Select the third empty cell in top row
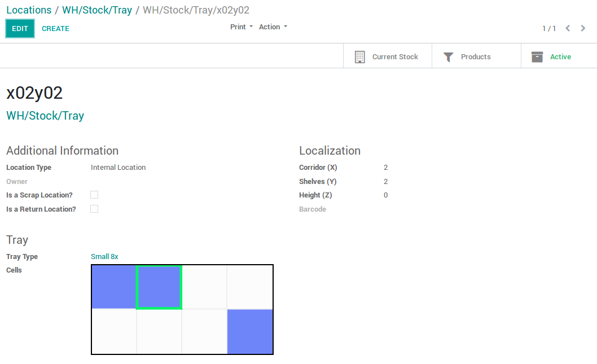 (204, 287)
